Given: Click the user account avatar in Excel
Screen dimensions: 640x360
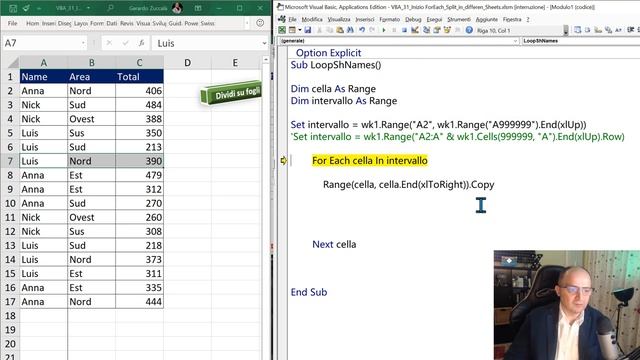Looking at the screenshot, I should pos(177,8).
